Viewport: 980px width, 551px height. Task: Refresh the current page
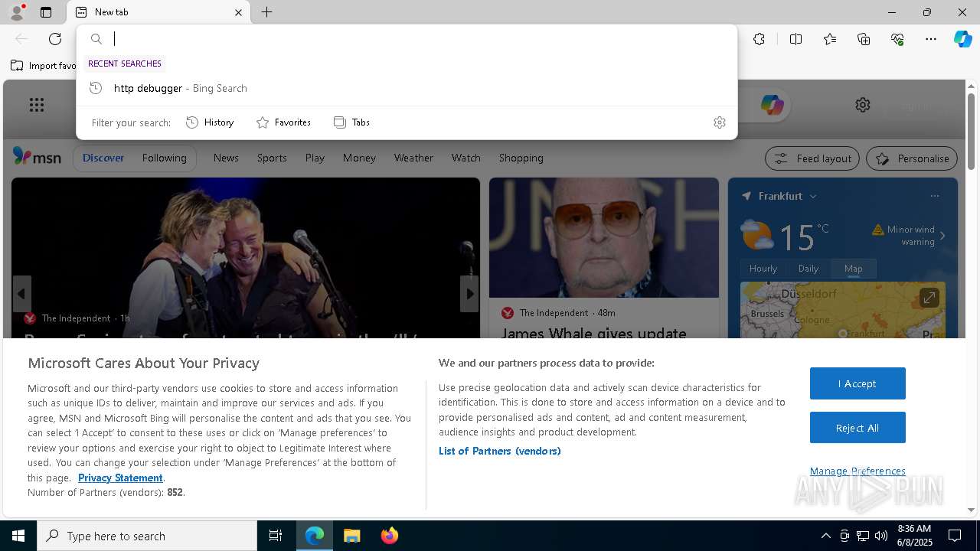[55, 39]
